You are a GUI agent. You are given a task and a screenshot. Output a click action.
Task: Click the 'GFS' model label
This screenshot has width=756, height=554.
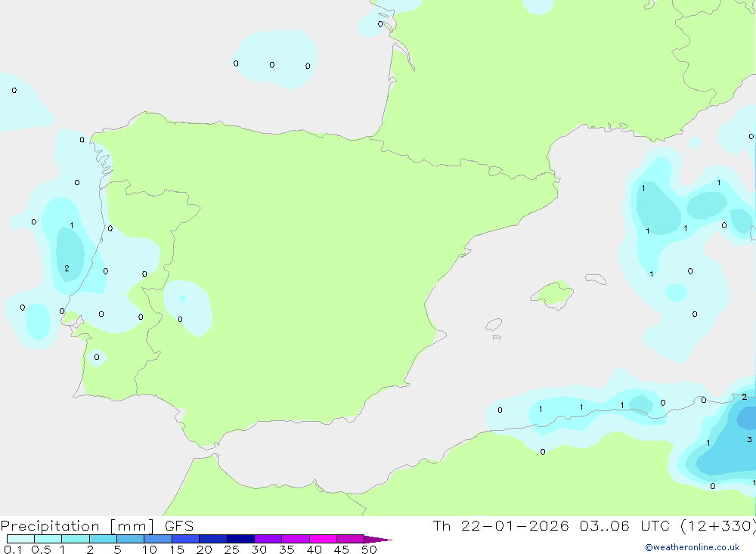coord(179,526)
